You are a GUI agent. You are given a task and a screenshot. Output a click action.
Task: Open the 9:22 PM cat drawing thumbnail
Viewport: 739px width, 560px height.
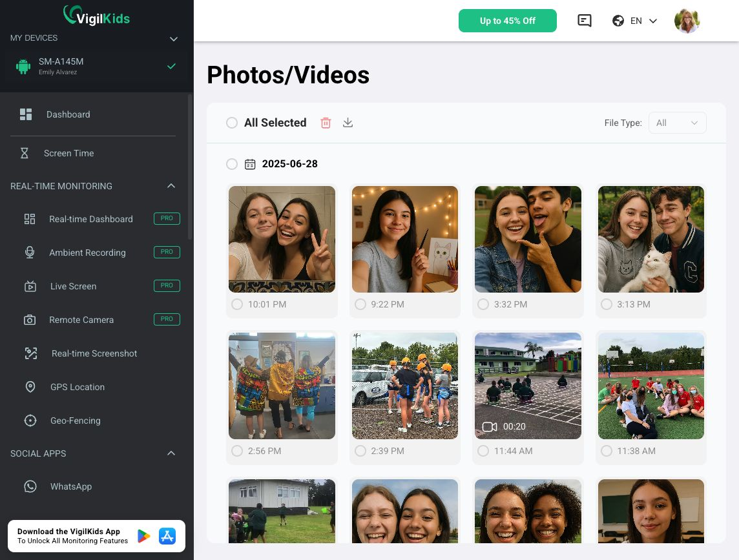click(405, 239)
